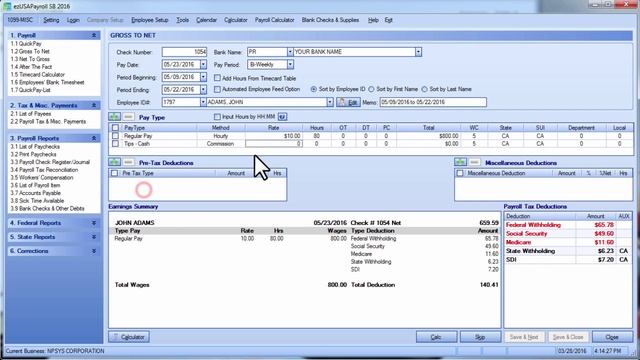Click add icon for Pre-Tax Deductions

tap(114, 162)
